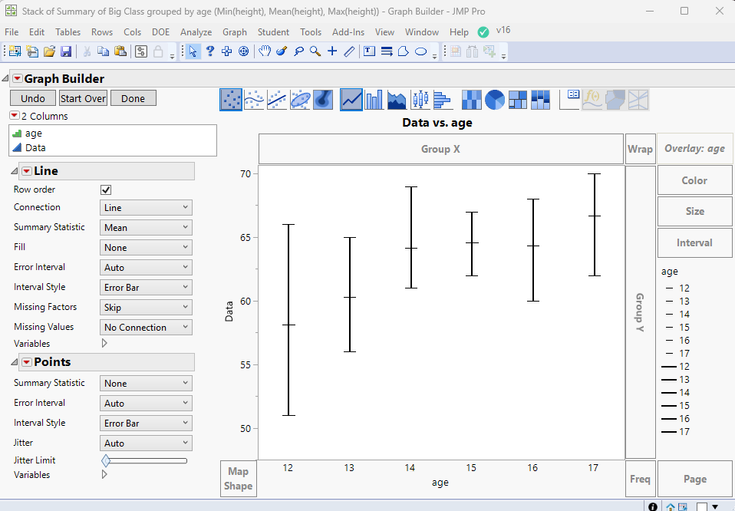Open Line Summary Statistic dropdown showing Mean
This screenshot has width=735, height=511.
(x=146, y=227)
